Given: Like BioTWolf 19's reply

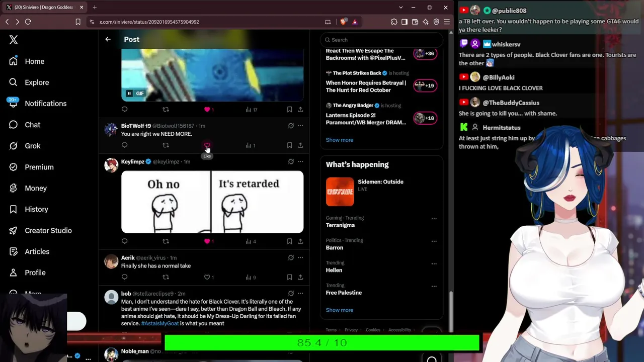Looking at the screenshot, I should [x=207, y=145].
